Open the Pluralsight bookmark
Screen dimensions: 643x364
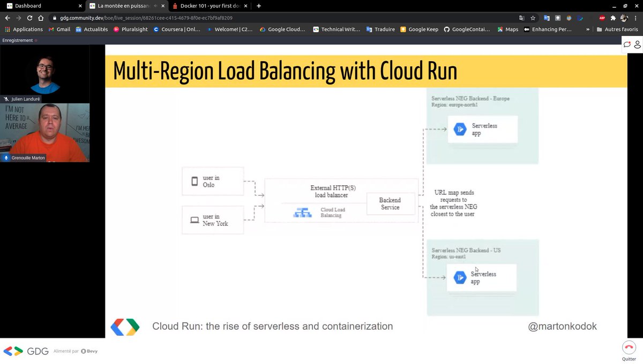pyautogui.click(x=130, y=29)
